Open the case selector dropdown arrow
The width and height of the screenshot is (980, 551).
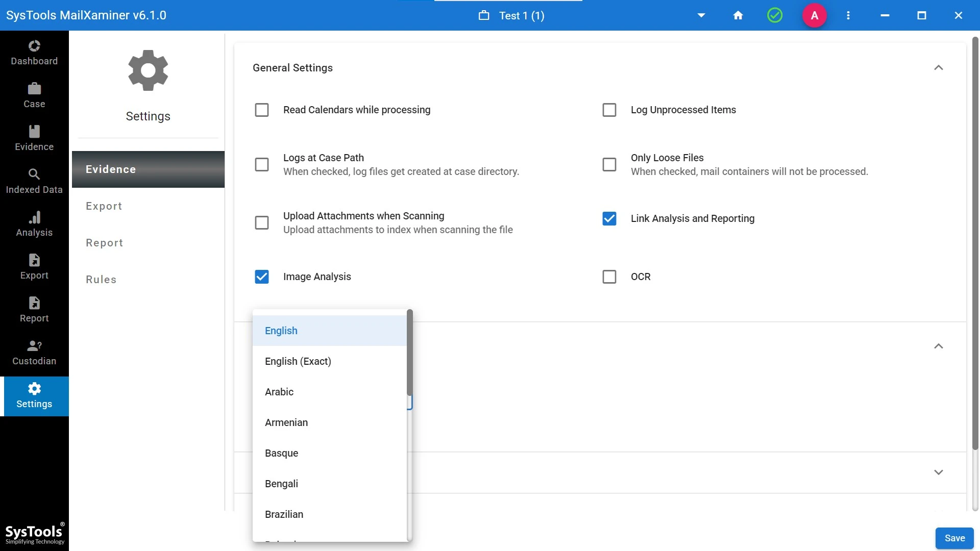(x=701, y=15)
